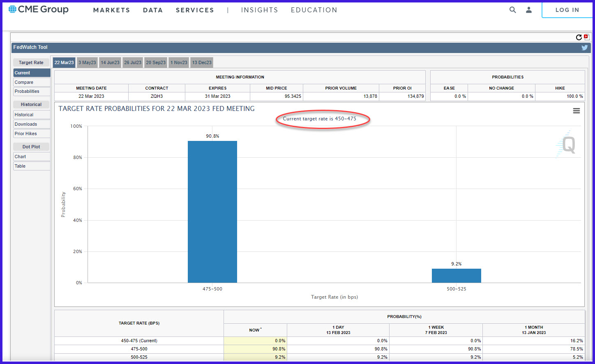Open Prior Hikes in the Historical section
Viewport: 595px width, 364px height.
[32, 134]
